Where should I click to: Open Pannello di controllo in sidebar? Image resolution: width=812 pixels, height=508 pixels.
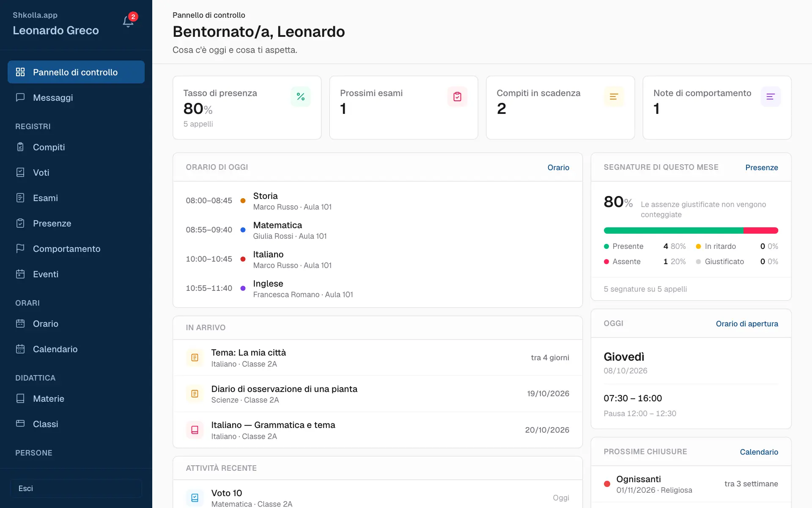pyautogui.click(x=76, y=72)
